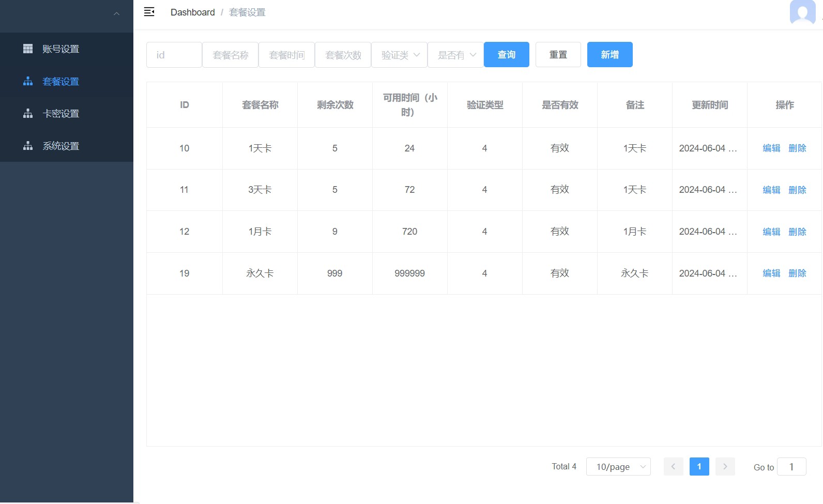Navigate to Dashboard breadcrumb
Screen dimensions: 823x504
pos(192,12)
